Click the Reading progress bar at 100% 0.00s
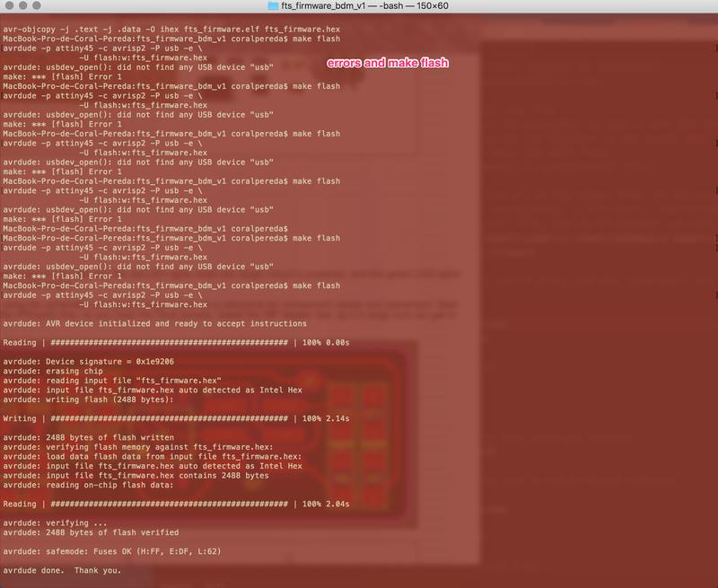Viewport: 718px width, 588px height. tap(176, 343)
